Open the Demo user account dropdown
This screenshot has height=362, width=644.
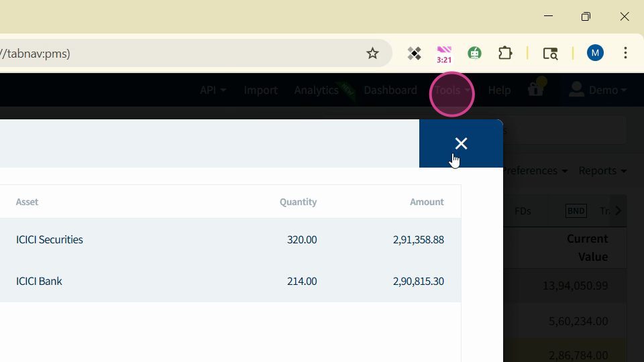598,90
